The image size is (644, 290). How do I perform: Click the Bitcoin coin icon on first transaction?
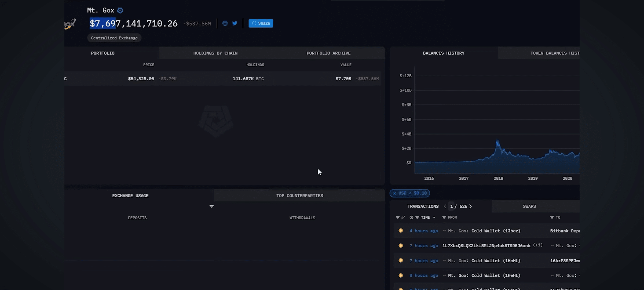pos(401,231)
